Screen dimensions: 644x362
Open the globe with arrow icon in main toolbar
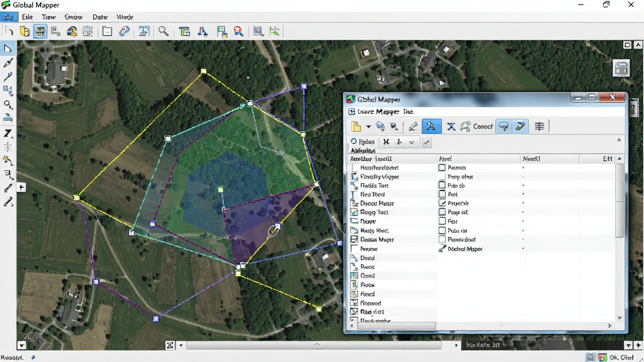[x=72, y=31]
